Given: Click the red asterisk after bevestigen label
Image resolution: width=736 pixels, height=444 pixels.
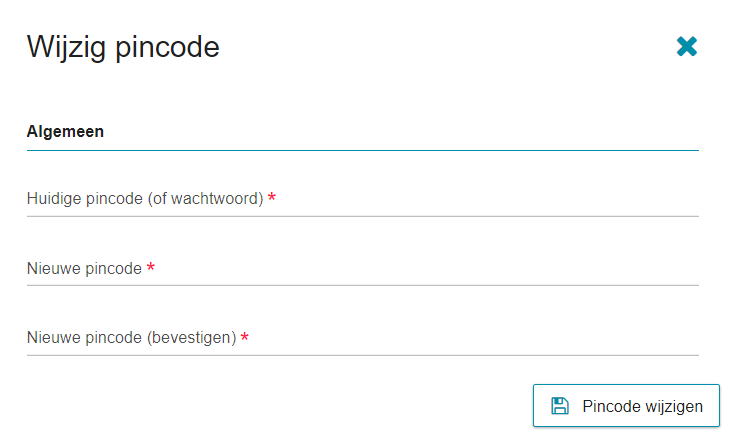Looking at the screenshot, I should pos(245,337).
